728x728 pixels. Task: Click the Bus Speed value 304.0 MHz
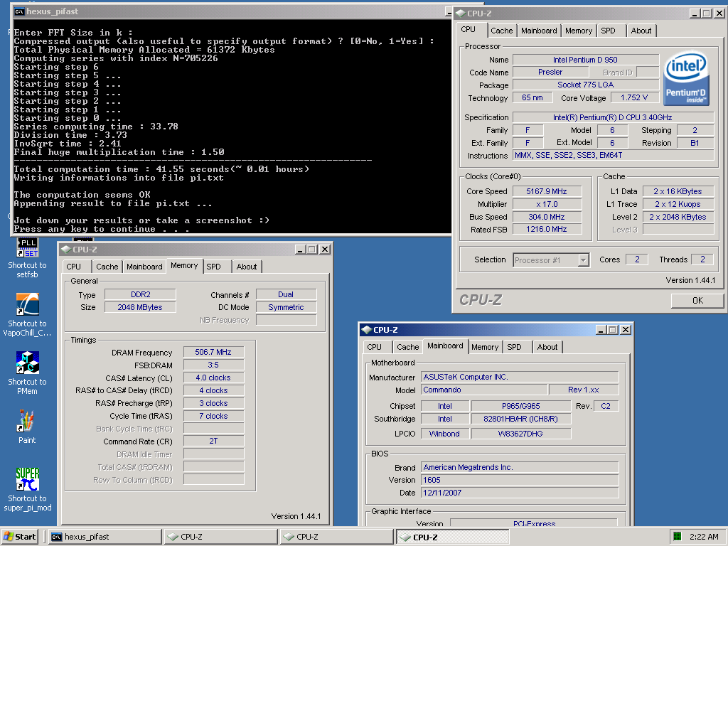pyautogui.click(x=547, y=217)
